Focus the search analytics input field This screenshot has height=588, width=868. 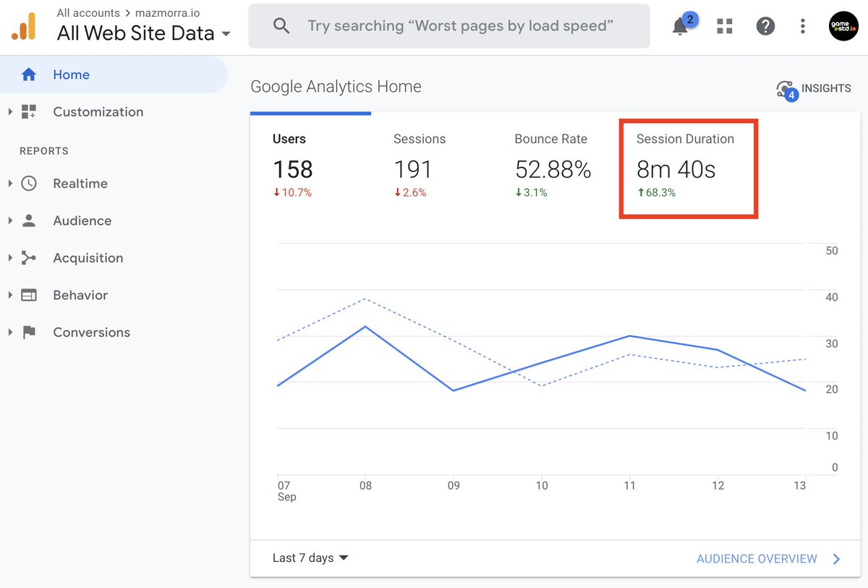(x=449, y=26)
